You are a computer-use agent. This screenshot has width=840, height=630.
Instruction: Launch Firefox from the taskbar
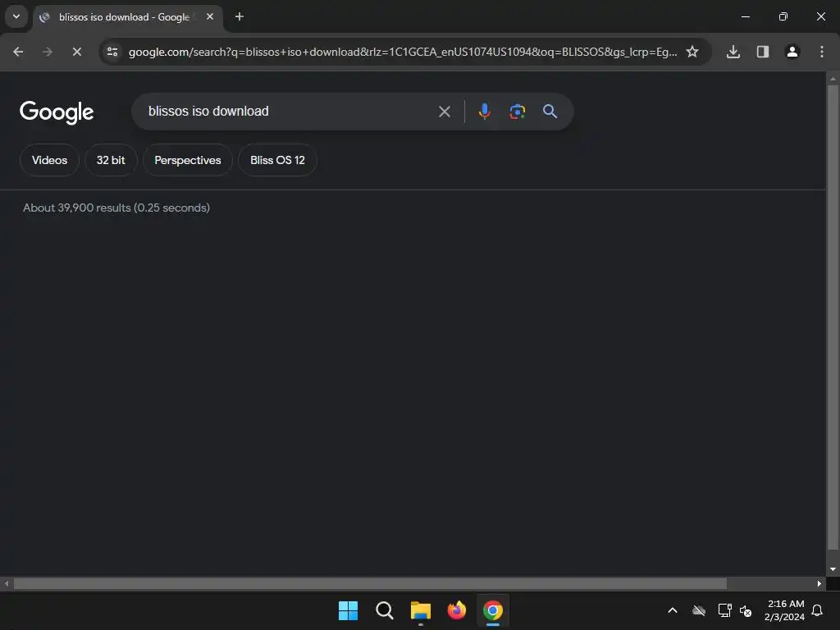pos(456,610)
